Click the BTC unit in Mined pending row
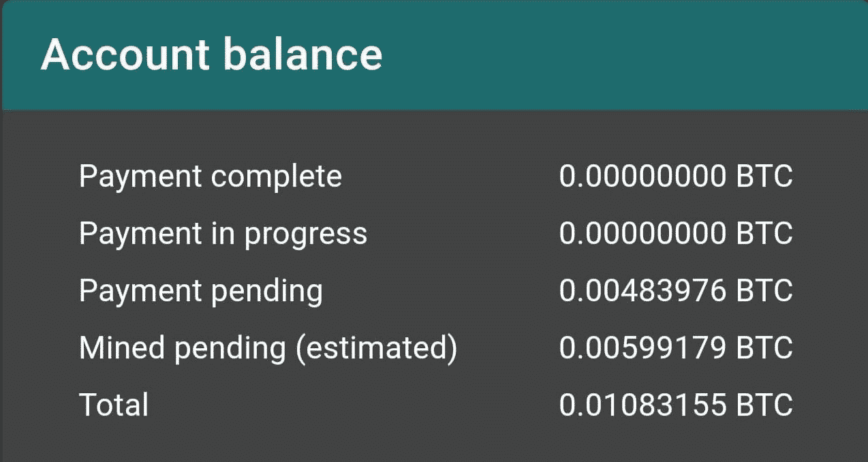The height and width of the screenshot is (462, 868). point(764,348)
